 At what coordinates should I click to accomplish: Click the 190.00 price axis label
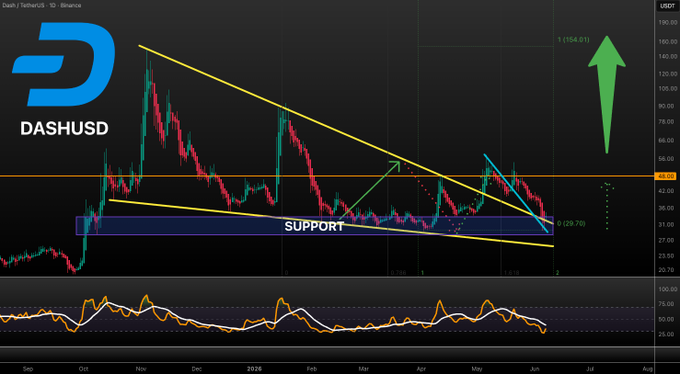(x=668, y=22)
